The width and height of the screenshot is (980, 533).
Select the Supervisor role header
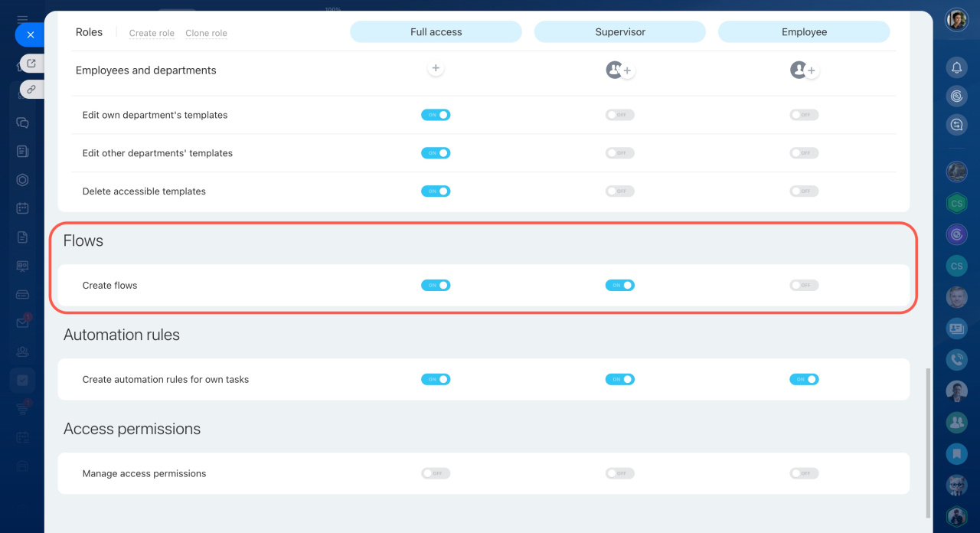tap(619, 32)
